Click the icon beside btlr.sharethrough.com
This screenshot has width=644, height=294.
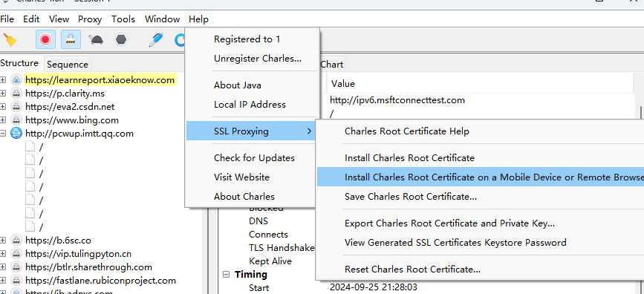(16, 267)
